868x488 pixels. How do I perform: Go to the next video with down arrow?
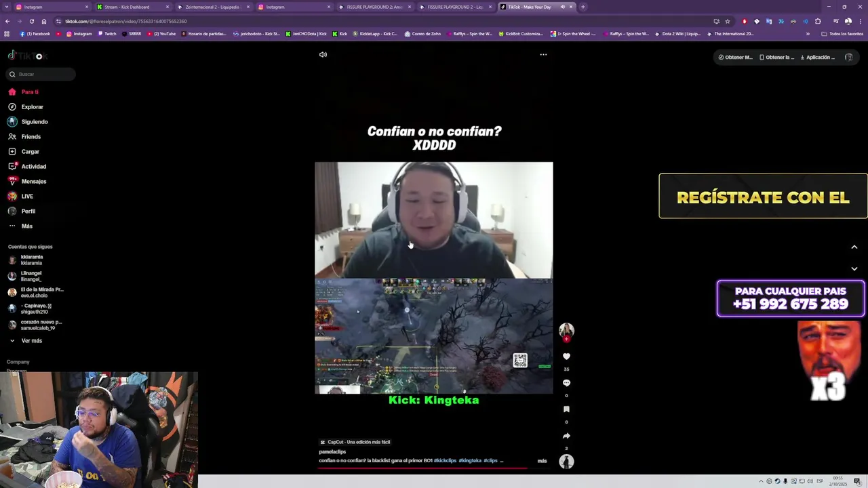coord(854,269)
